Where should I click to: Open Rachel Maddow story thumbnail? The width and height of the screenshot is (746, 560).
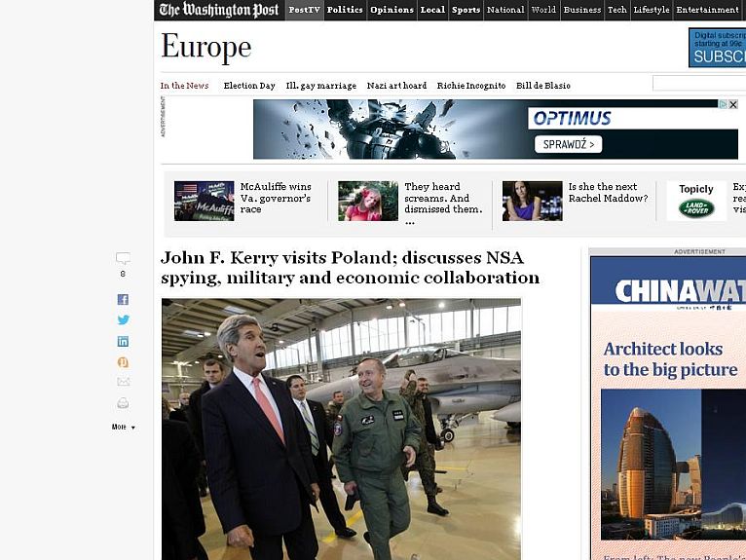point(533,201)
